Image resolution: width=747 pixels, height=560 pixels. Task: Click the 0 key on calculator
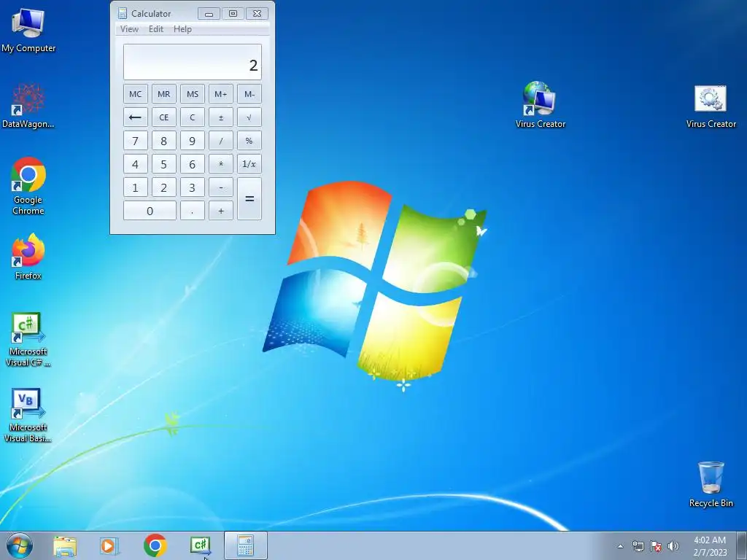point(150,211)
